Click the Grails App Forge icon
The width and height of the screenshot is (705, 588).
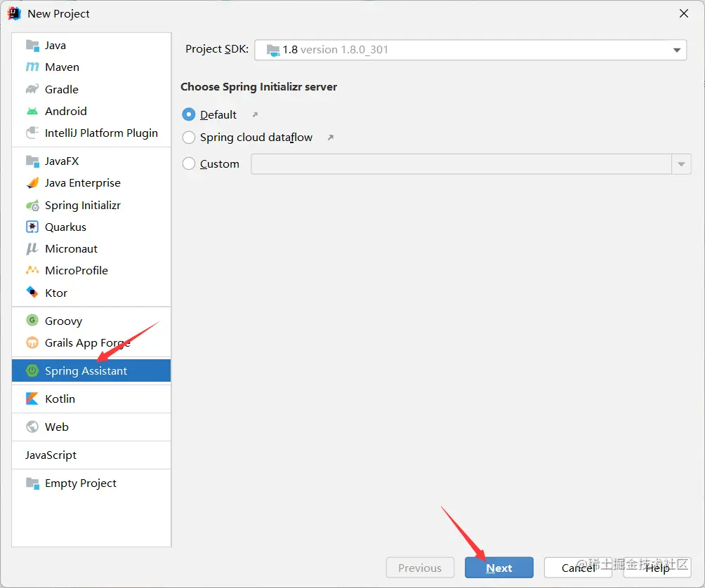point(32,342)
